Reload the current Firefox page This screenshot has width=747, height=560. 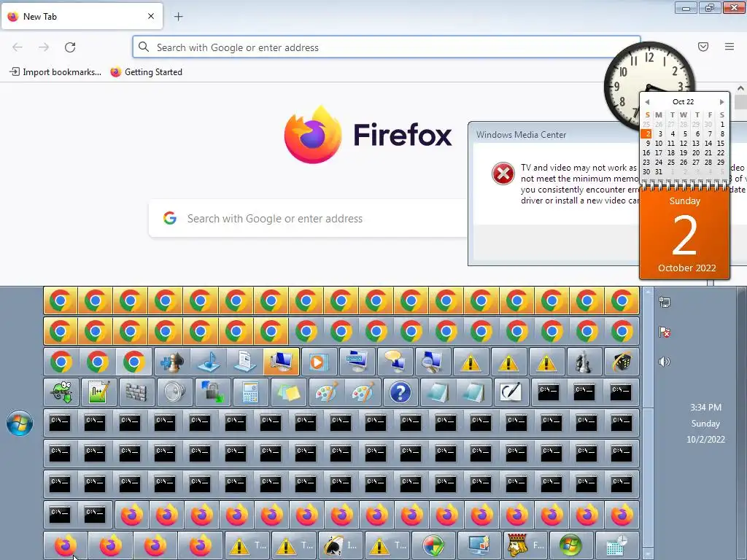click(x=70, y=47)
